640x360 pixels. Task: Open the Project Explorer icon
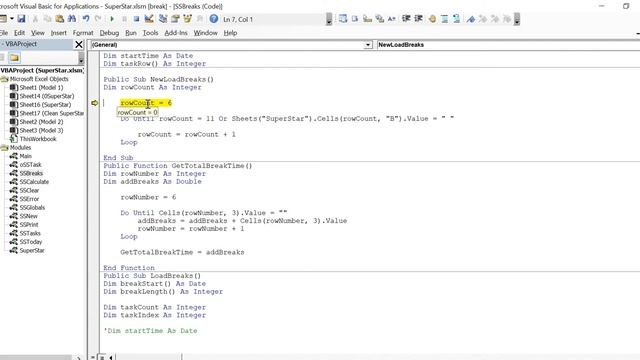[163, 19]
